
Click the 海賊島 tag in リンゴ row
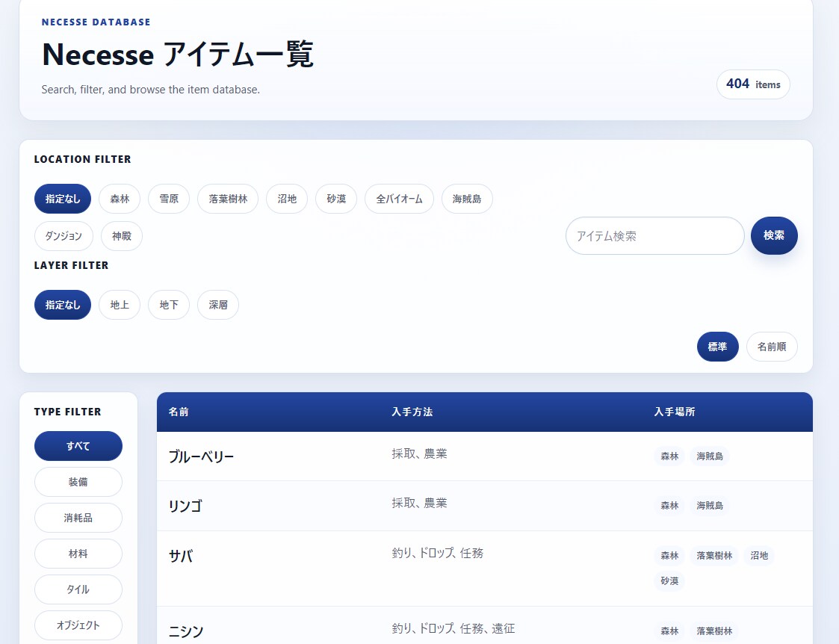pos(710,506)
